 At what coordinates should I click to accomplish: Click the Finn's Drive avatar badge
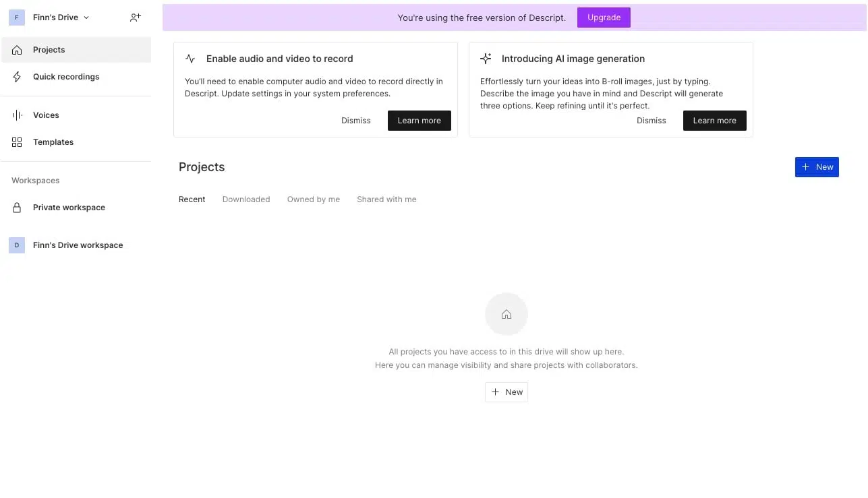[x=16, y=17]
